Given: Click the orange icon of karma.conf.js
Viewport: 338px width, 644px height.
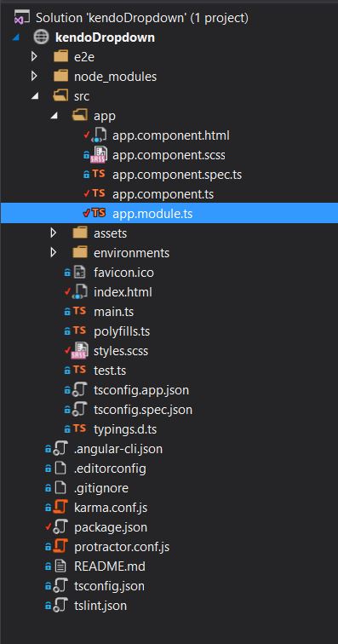Looking at the screenshot, I should click(x=60, y=507).
